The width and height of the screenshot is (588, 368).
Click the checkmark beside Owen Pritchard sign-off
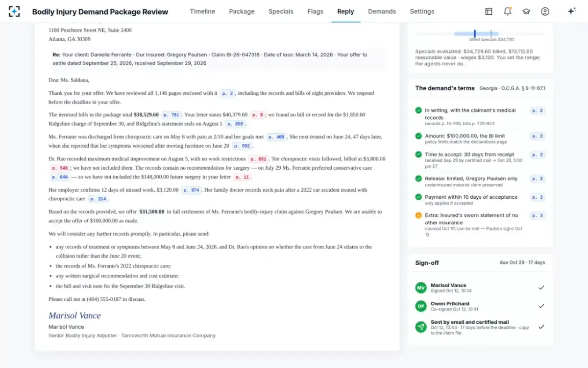point(541,306)
